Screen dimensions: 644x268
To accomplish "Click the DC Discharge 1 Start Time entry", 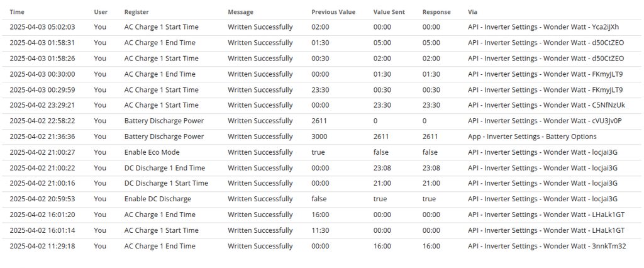I will [166, 183].
